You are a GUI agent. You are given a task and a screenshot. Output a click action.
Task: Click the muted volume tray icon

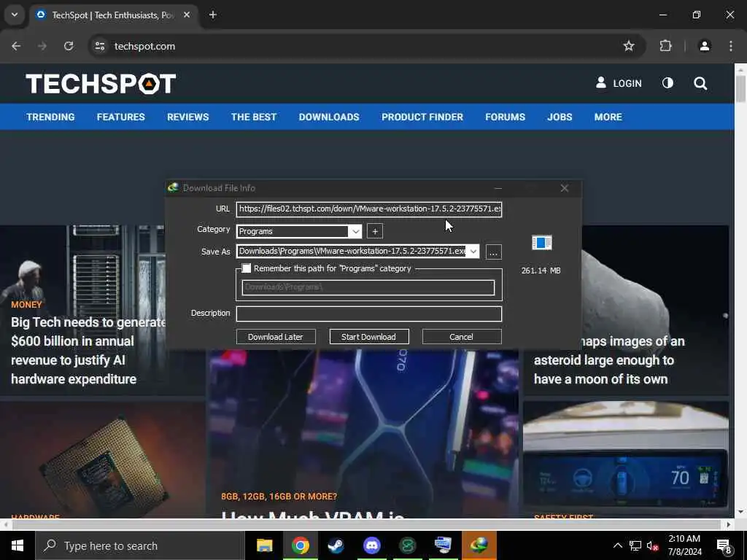(x=652, y=545)
